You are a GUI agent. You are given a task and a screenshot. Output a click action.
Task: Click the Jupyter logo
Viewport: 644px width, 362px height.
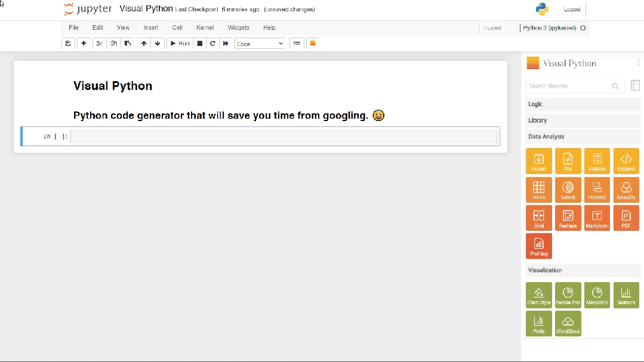pos(88,9)
